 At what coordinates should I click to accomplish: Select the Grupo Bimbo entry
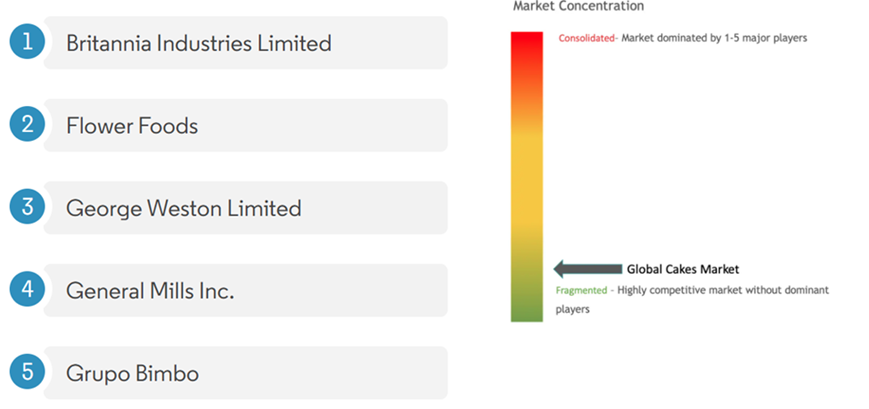[246, 373]
